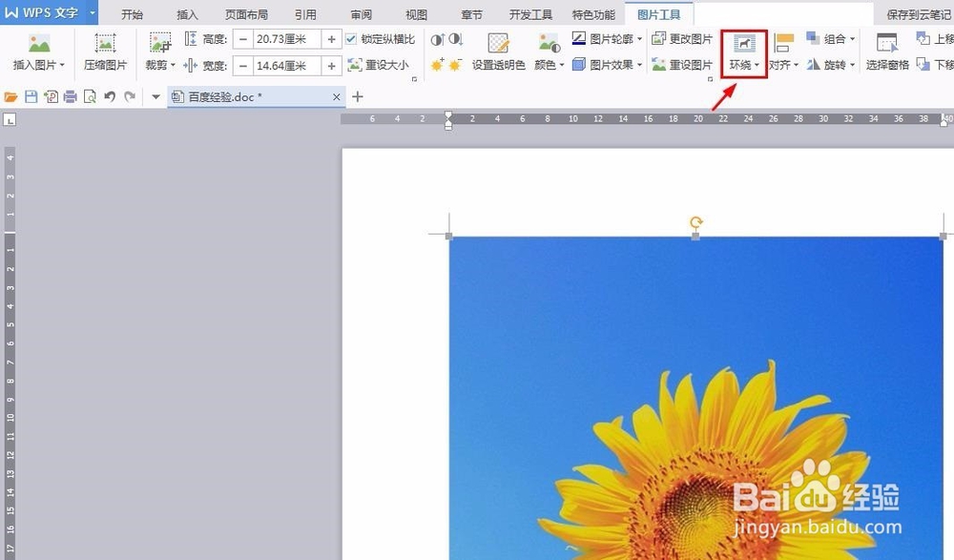Switch to View (视图) tab
Screen dimensions: 954x560
tap(417, 14)
